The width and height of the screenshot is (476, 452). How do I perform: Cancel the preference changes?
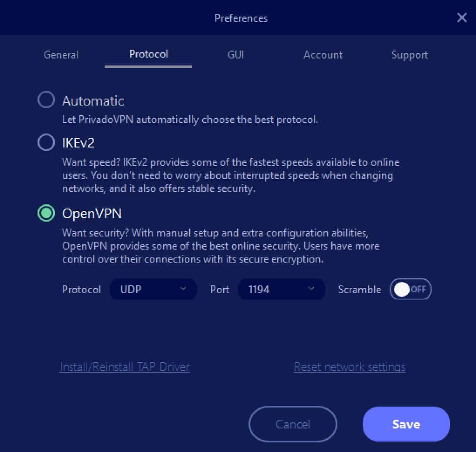pyautogui.click(x=292, y=424)
